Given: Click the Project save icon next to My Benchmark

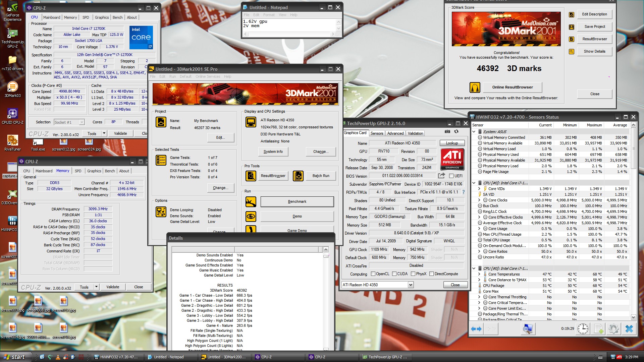Looking at the screenshot, I should point(161,122).
